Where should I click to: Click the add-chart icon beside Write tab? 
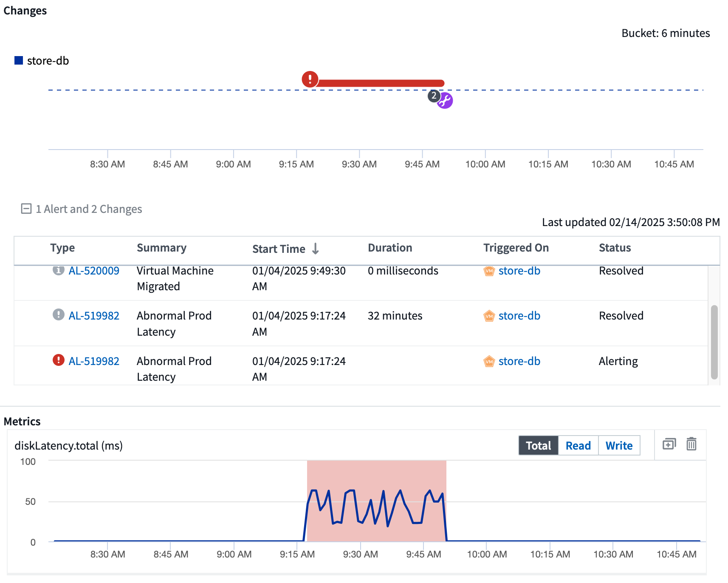(669, 444)
